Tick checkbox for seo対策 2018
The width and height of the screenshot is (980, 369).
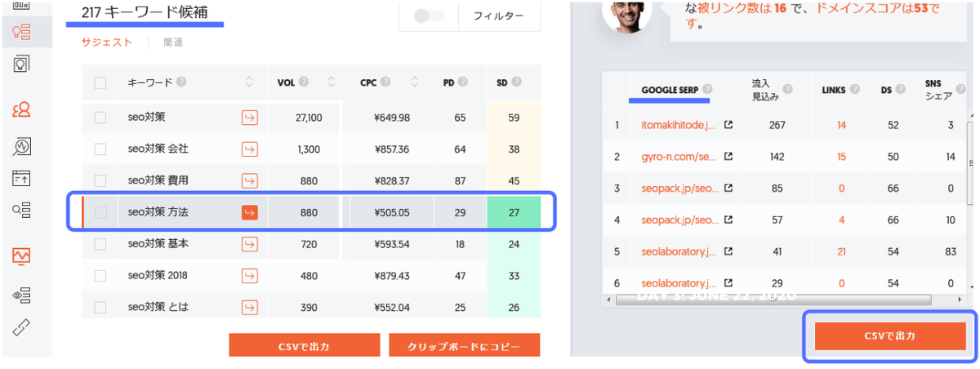(x=100, y=276)
